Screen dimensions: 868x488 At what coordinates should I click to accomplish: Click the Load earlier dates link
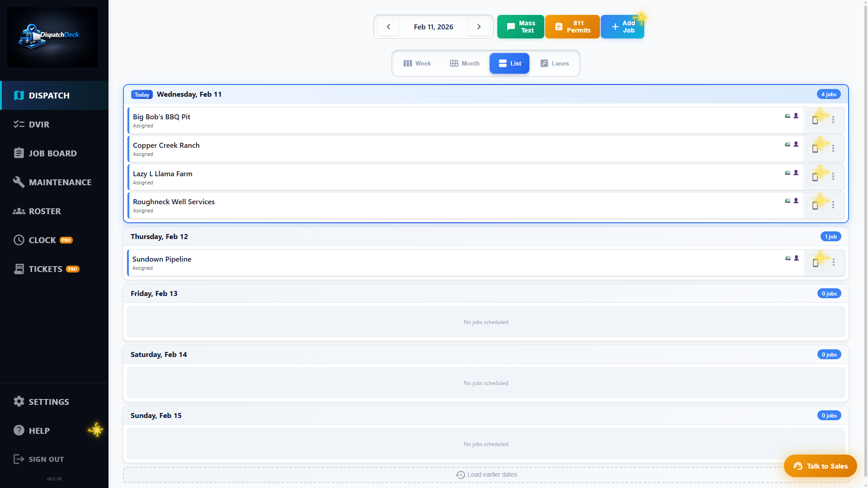pos(486,474)
